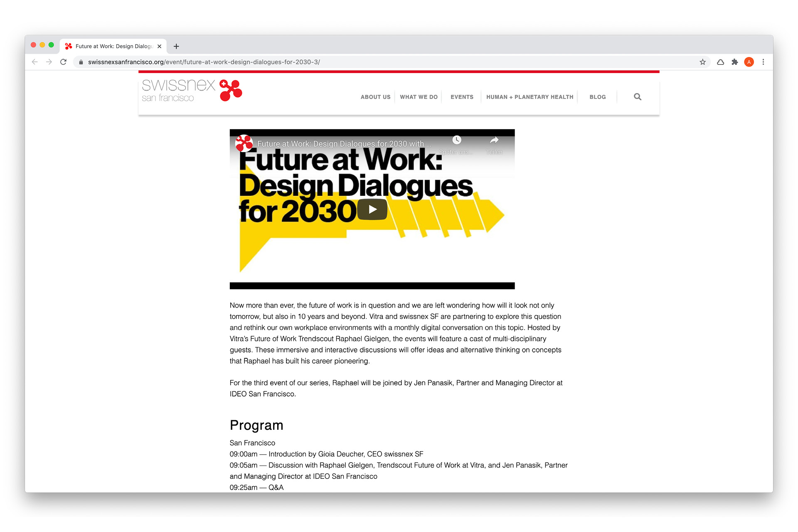Click the video's Watch Later clock icon

pos(456,140)
